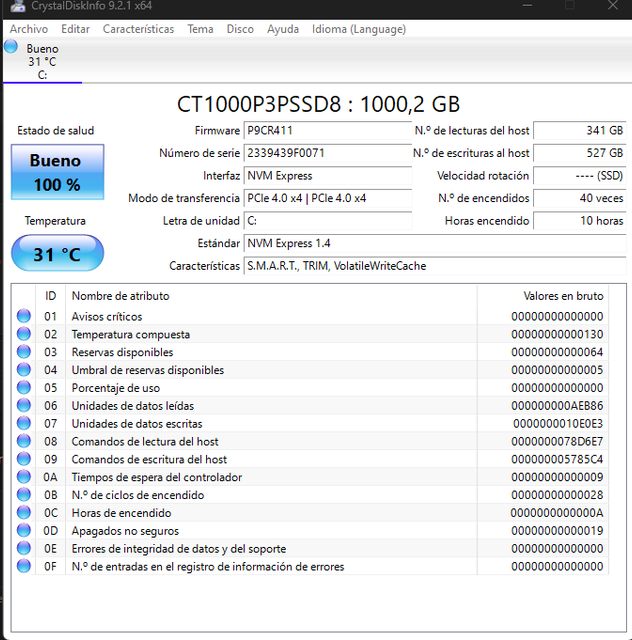Click raw value 000000010E0E3
This screenshot has height=640, width=632.
click(558, 424)
